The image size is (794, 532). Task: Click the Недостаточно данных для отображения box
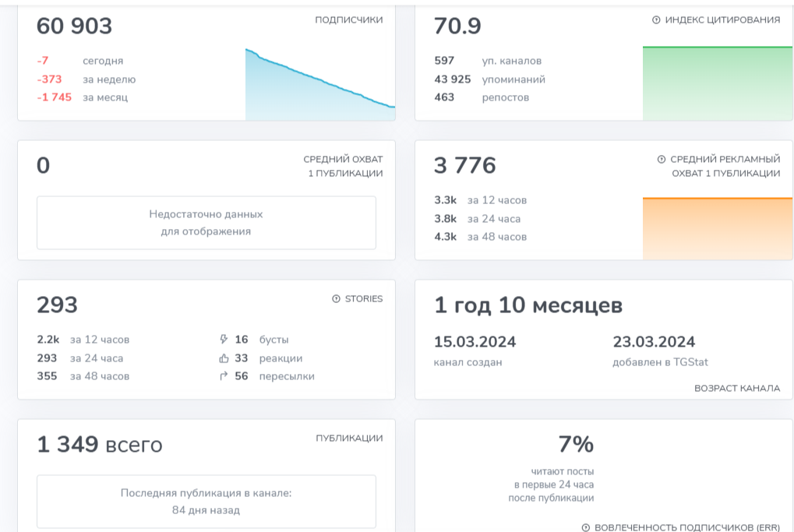206,223
